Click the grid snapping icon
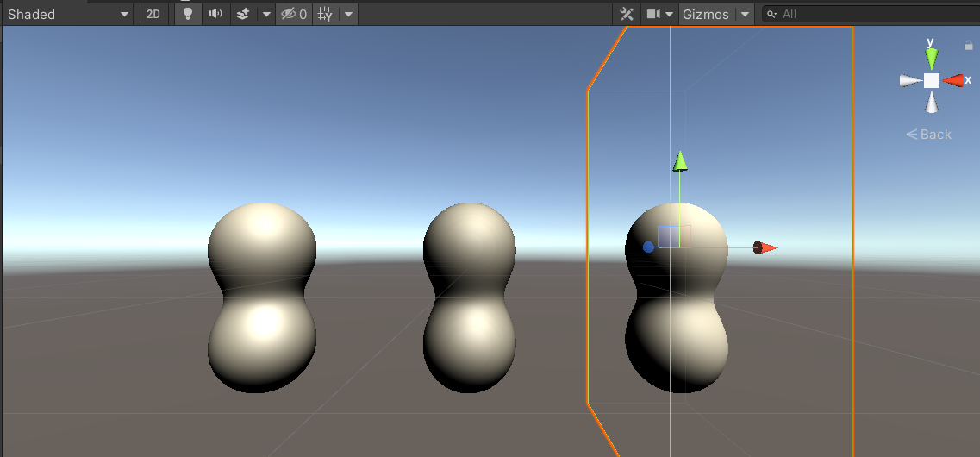The width and height of the screenshot is (980, 457). click(x=324, y=14)
